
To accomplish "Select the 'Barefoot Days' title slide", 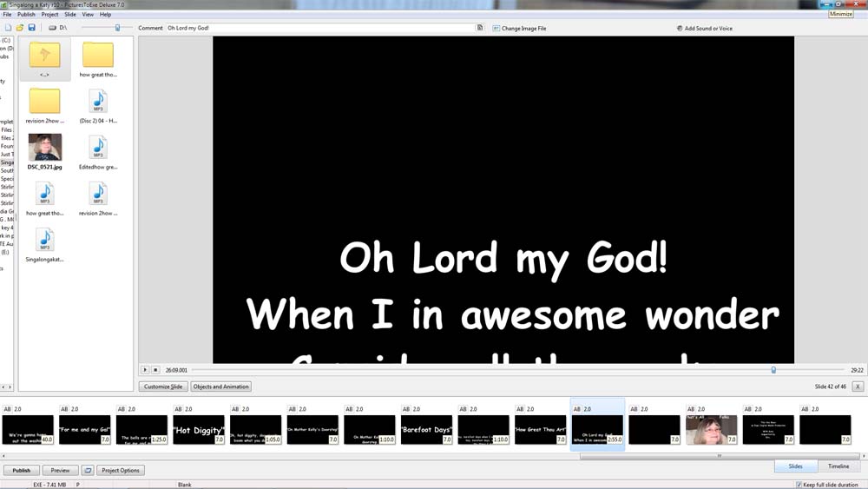I will point(427,430).
